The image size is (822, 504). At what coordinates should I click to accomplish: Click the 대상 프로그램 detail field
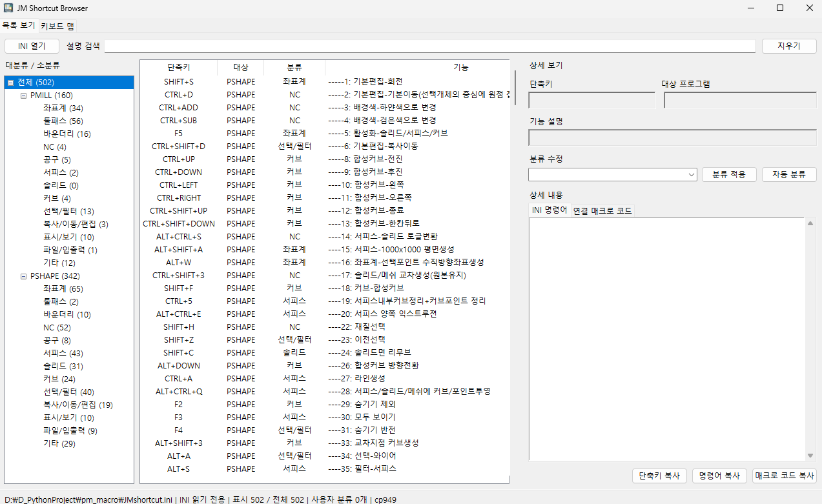tap(740, 100)
